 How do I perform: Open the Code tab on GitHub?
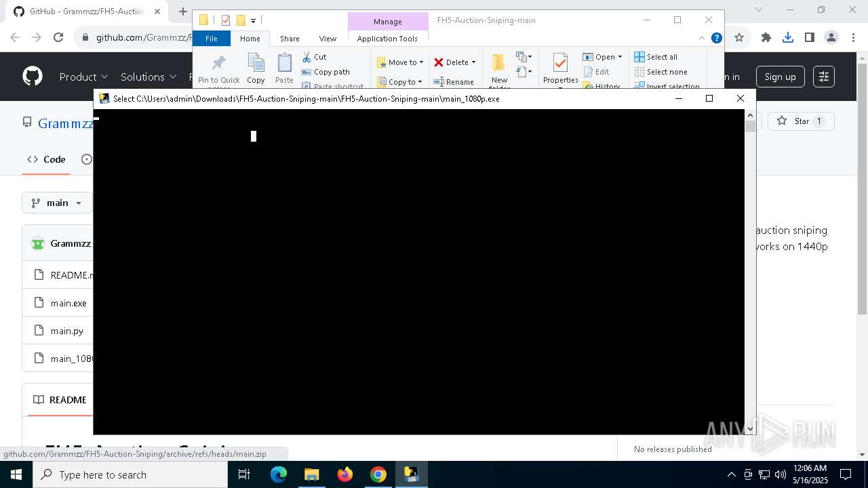click(46, 159)
